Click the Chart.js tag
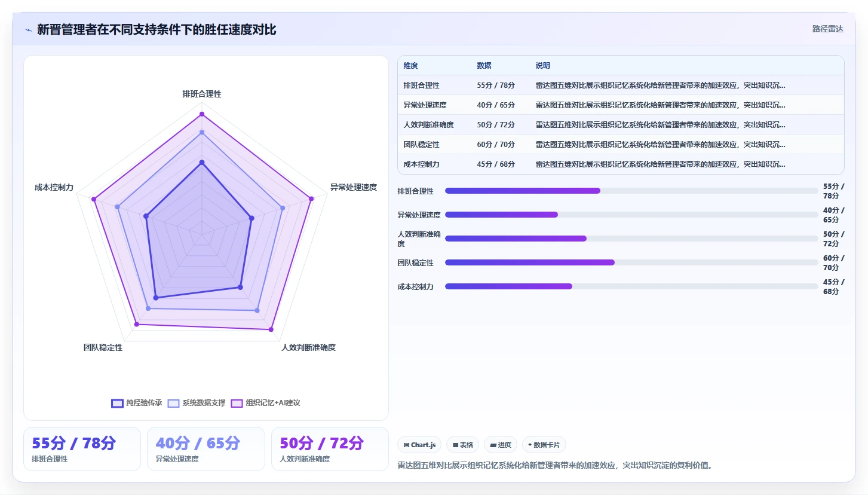The image size is (868, 495). (419, 445)
